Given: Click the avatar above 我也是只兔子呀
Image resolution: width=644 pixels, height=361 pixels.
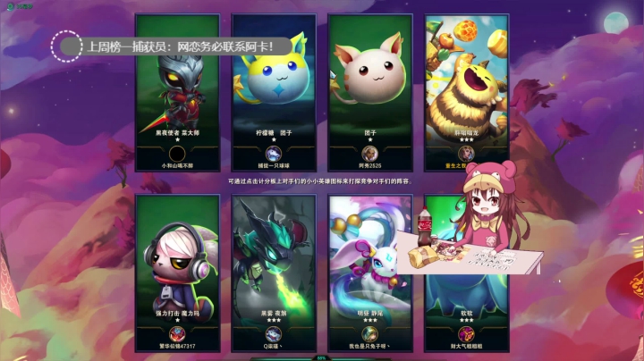Looking at the screenshot, I should (x=369, y=334).
